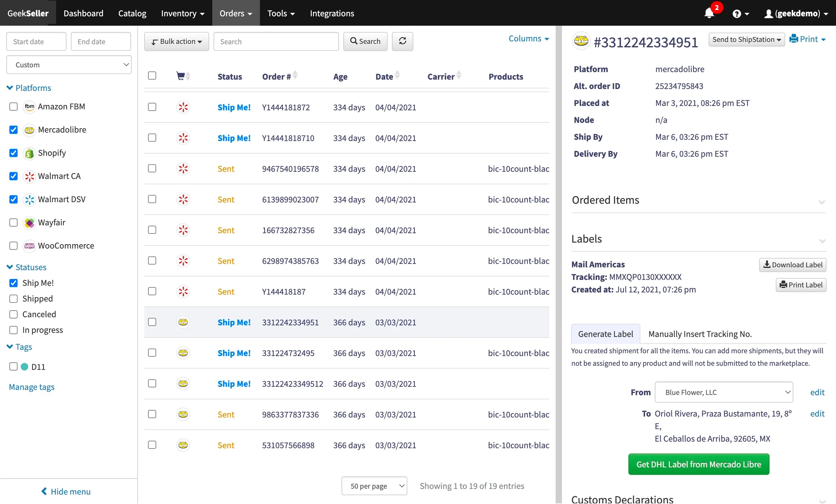Screen dimensions: 836x504
Task: Click the refresh orders icon button
Action: [402, 41]
